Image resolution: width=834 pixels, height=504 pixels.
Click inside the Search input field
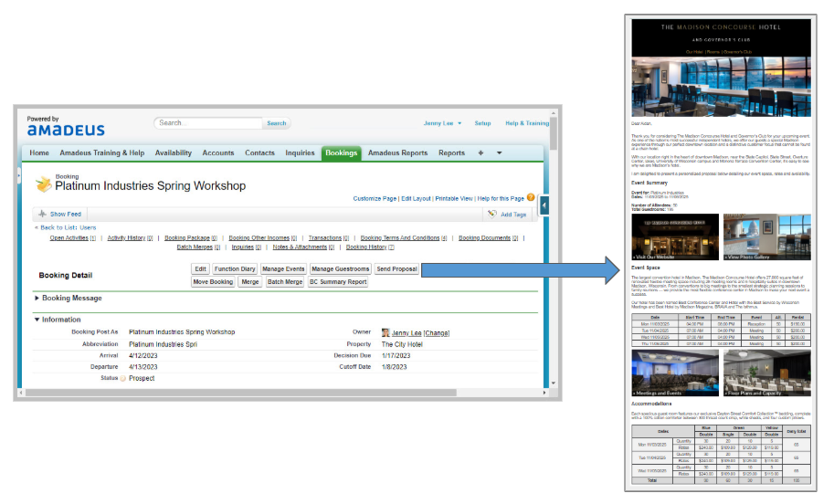pos(208,123)
